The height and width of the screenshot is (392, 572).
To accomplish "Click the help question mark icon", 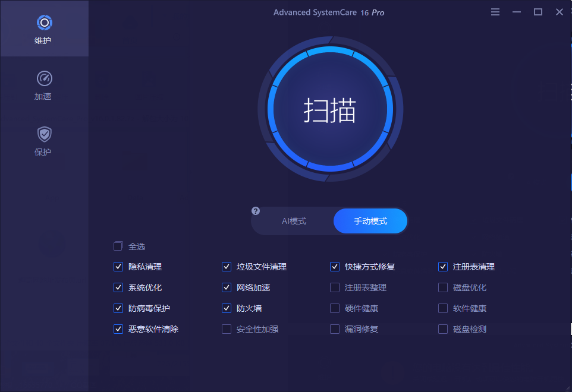I will pyautogui.click(x=255, y=211).
